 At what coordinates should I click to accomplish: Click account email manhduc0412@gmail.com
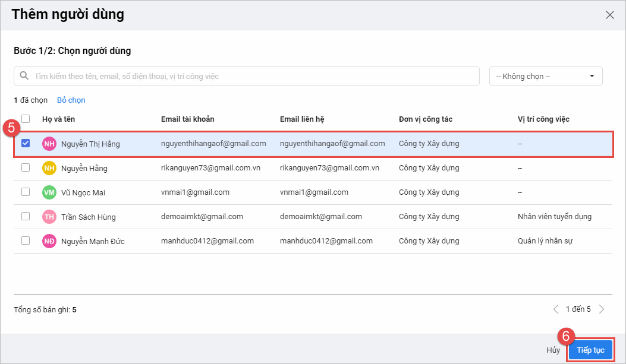[x=207, y=241]
